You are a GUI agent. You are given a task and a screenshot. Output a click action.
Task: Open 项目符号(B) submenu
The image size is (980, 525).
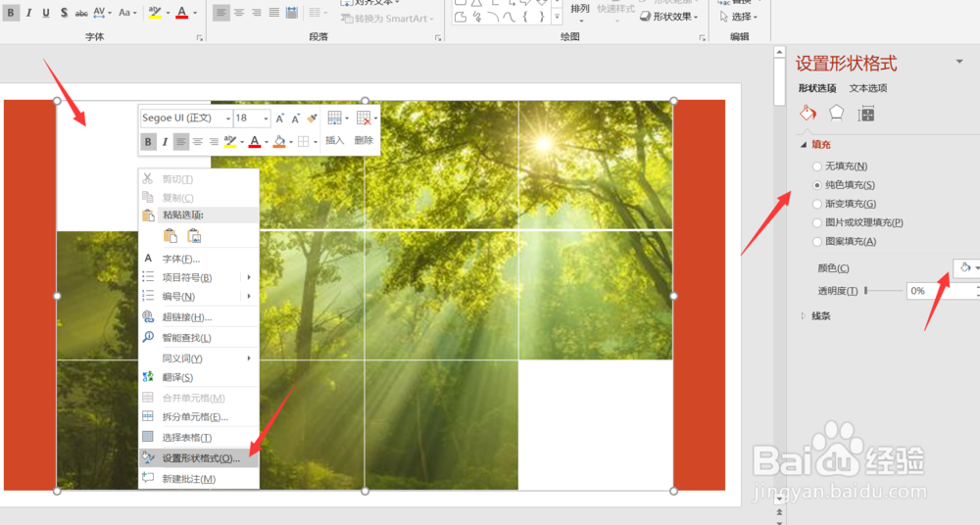pos(199,277)
